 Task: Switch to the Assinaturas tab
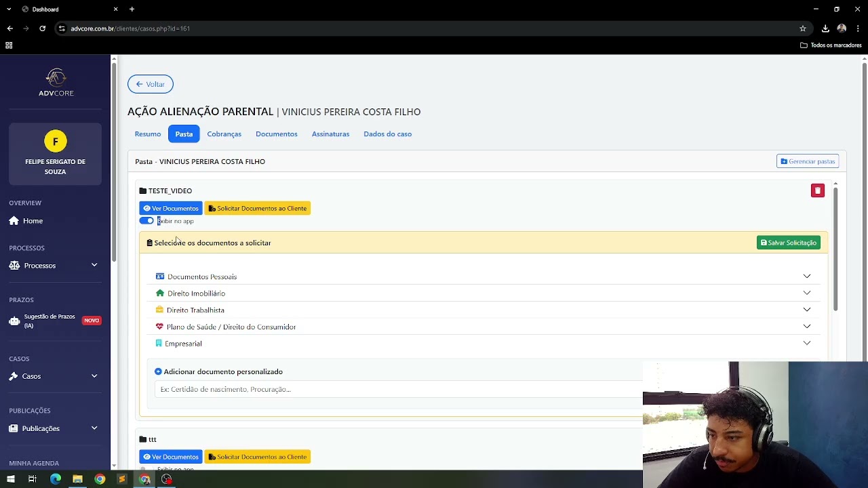pos(331,134)
